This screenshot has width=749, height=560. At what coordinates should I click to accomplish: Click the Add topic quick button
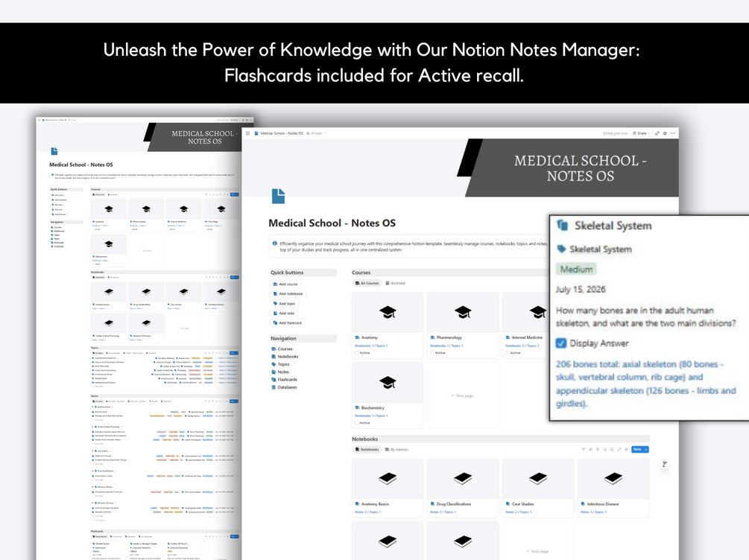284,304
